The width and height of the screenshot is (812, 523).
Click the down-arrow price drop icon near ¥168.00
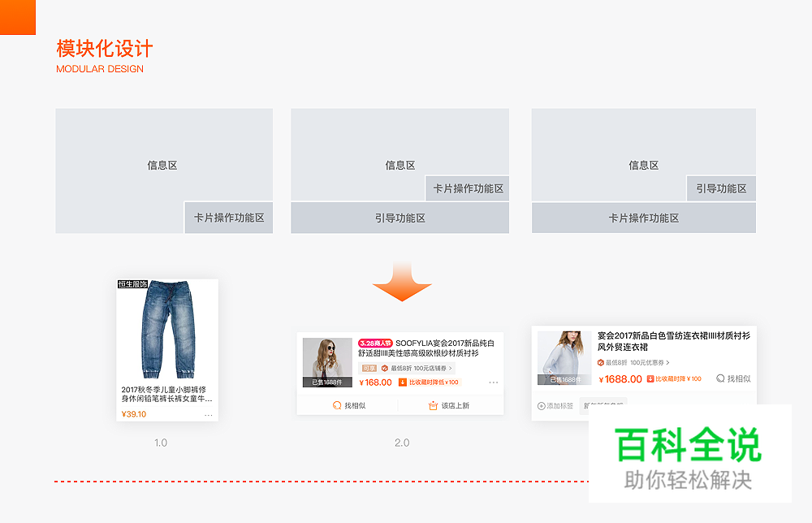point(402,382)
